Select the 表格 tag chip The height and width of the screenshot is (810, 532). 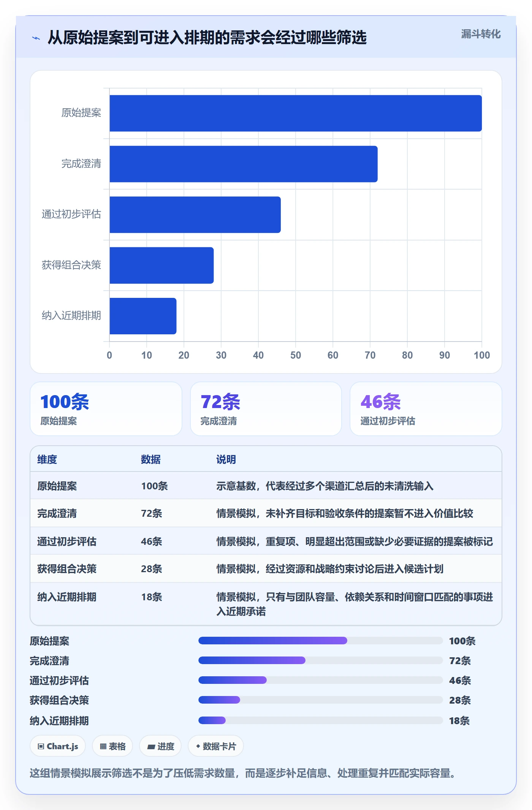click(x=112, y=746)
